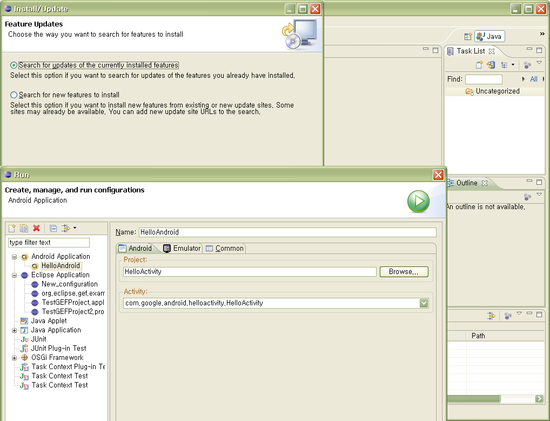This screenshot has height=421, width=550.
Task: Open filter icon's dropdown arrow in Run toolbar
Action: click(75, 228)
